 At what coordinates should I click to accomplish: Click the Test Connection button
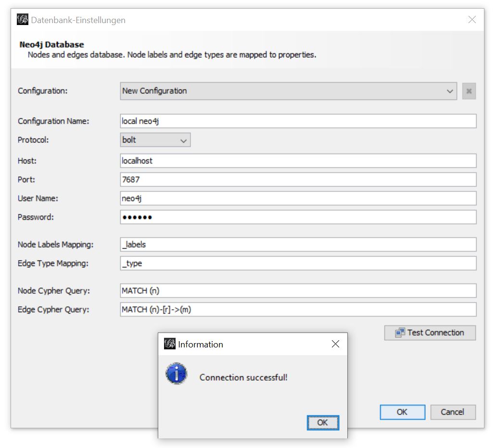tap(430, 333)
